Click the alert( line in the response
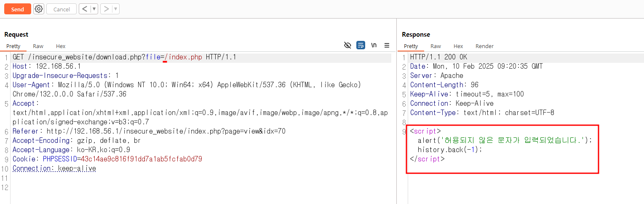The height and width of the screenshot is (204, 644). (505, 141)
